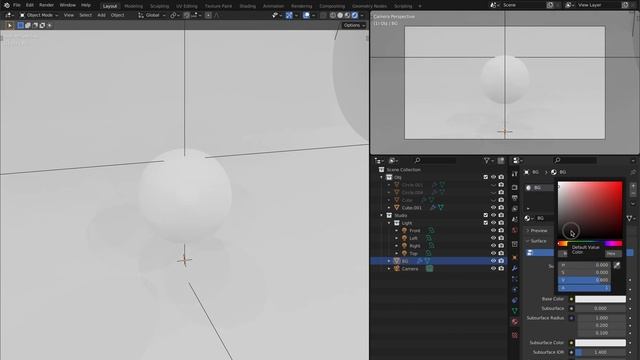This screenshot has width=640, height=360.
Task: Open the File menu
Action: pyautogui.click(x=17, y=5)
